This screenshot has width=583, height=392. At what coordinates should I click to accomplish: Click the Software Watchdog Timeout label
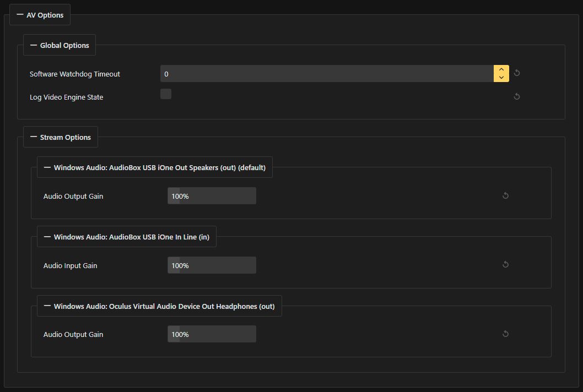point(75,74)
